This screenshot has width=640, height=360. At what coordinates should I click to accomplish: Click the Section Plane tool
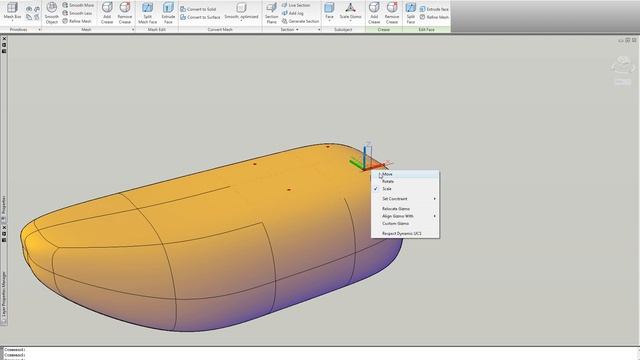coord(271,13)
